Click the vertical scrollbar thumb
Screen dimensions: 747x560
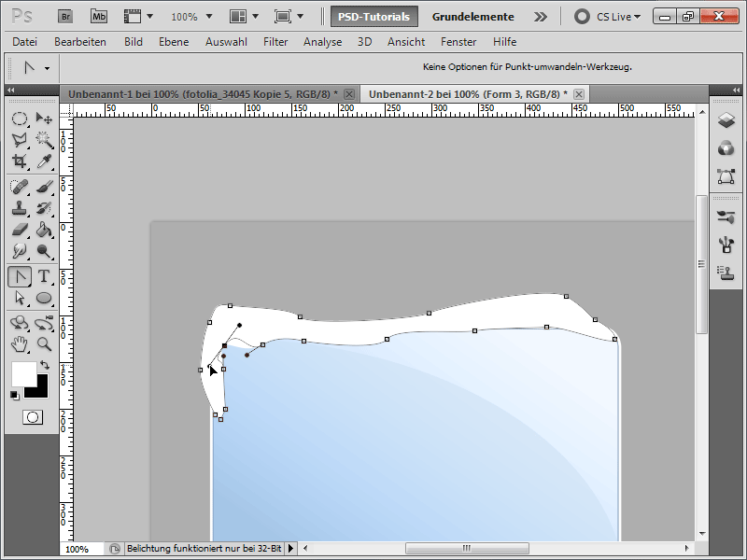click(701, 264)
